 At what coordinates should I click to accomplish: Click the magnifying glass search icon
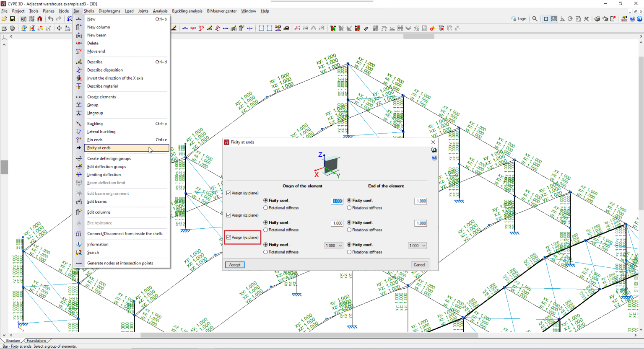pyautogui.click(x=535, y=19)
